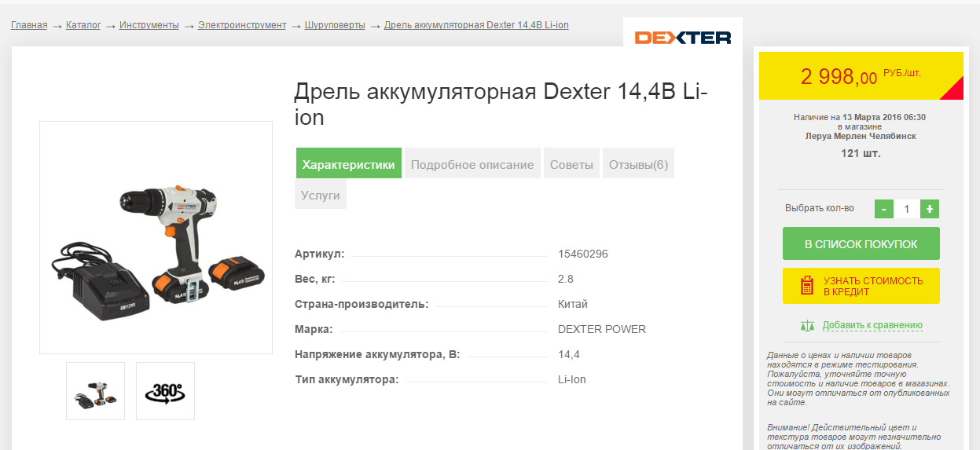Click the Вес, кг label
The image size is (980, 450).
316,279
